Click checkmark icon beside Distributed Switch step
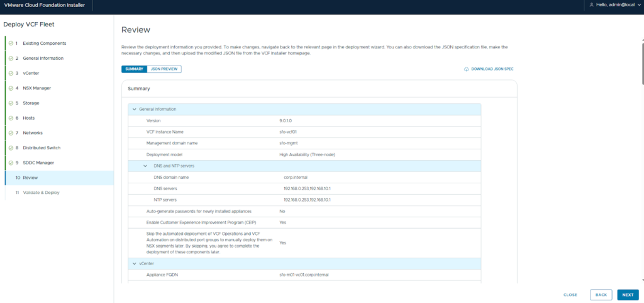This screenshot has height=303, width=644. [x=11, y=148]
